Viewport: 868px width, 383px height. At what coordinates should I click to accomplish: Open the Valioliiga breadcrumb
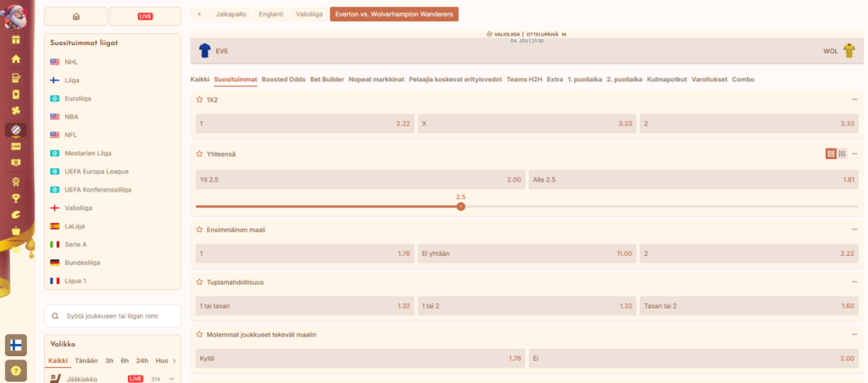[x=309, y=14]
